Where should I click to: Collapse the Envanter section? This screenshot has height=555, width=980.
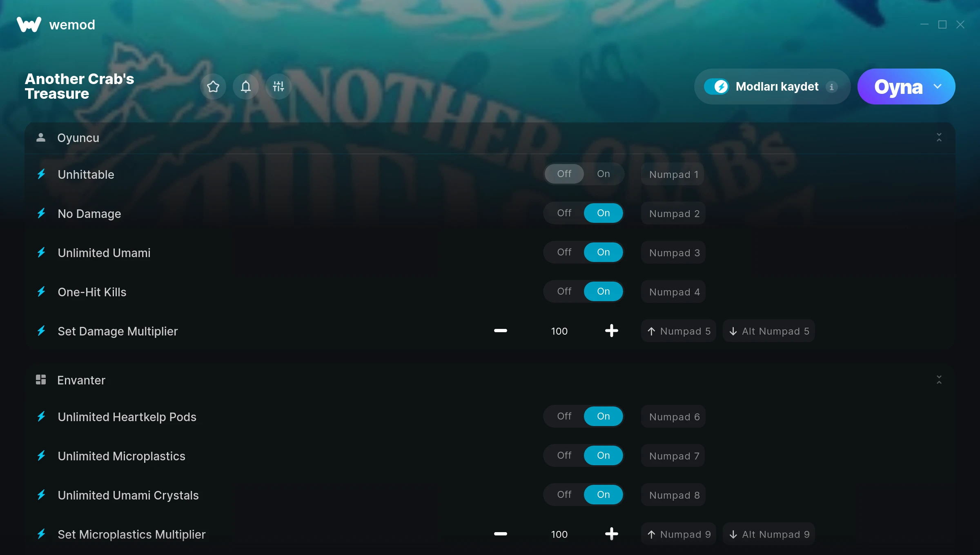(x=939, y=380)
